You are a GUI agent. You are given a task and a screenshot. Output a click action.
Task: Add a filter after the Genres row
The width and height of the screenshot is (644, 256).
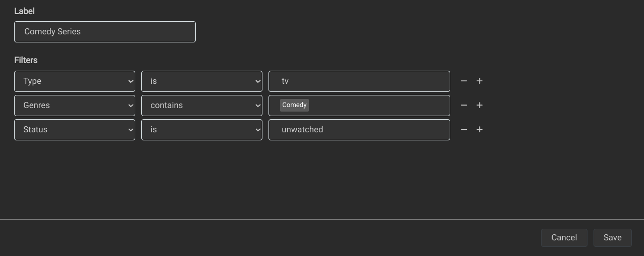[479, 105]
